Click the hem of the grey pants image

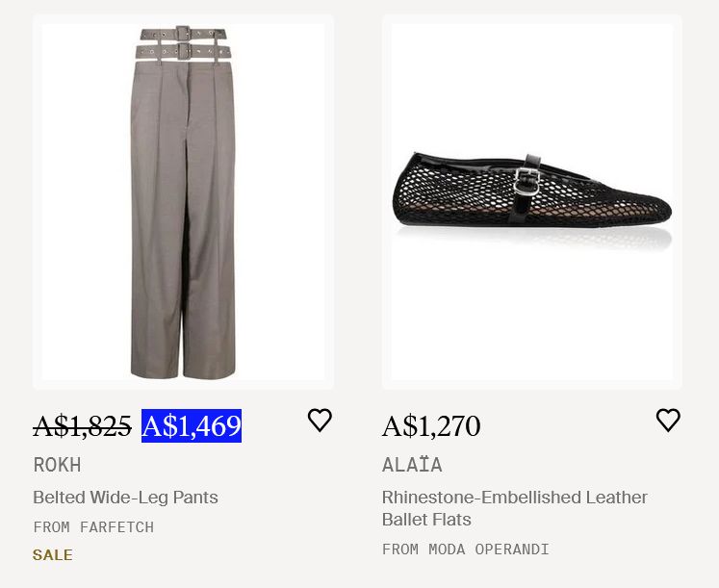183,372
